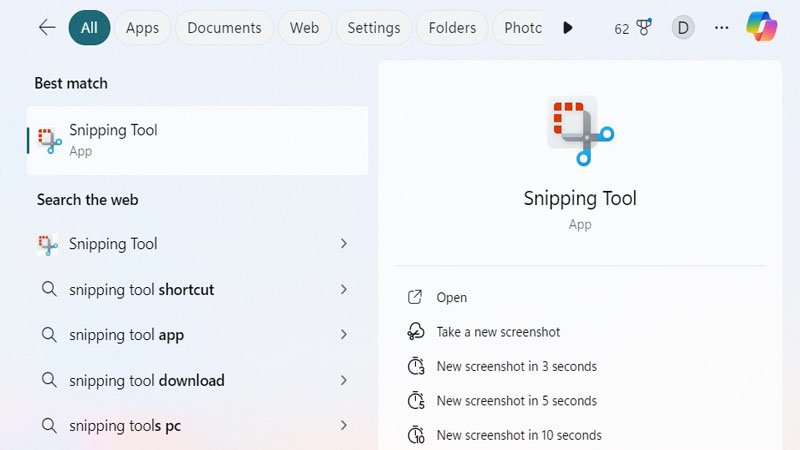Switch to the Photos filter tab
The height and width of the screenshot is (450, 800).
pyautogui.click(x=518, y=28)
